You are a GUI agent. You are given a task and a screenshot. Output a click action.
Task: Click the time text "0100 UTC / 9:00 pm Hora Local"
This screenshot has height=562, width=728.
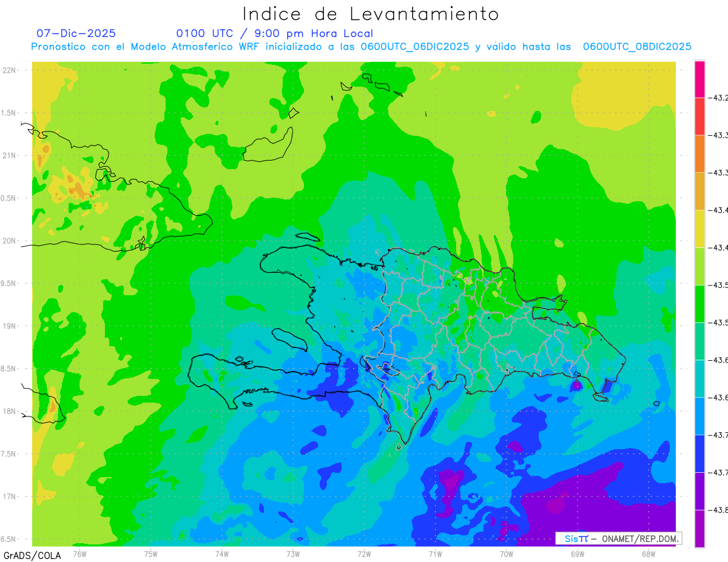coord(275,33)
